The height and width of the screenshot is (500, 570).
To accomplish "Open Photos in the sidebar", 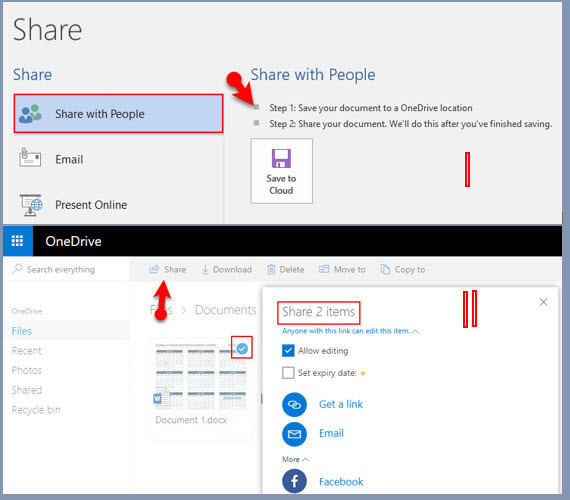I will (x=27, y=370).
